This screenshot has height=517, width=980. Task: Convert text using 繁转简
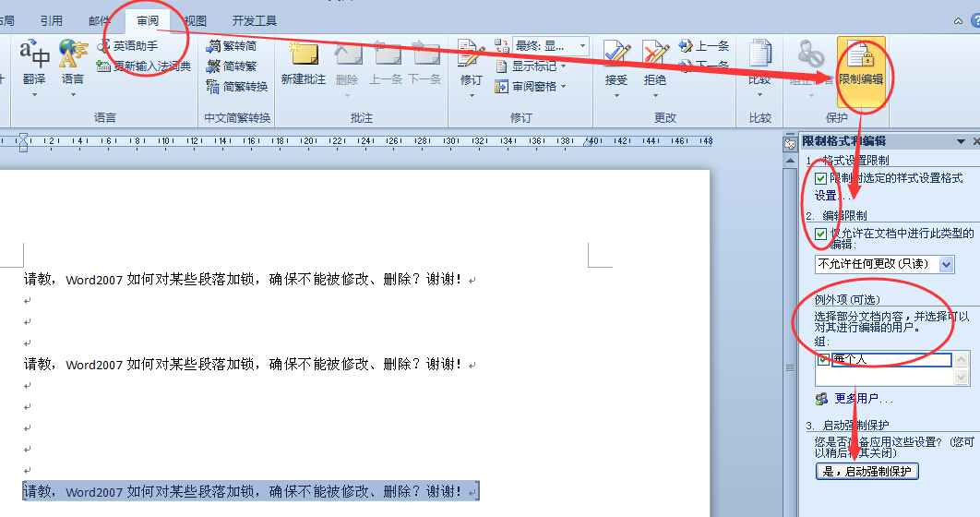[x=232, y=45]
